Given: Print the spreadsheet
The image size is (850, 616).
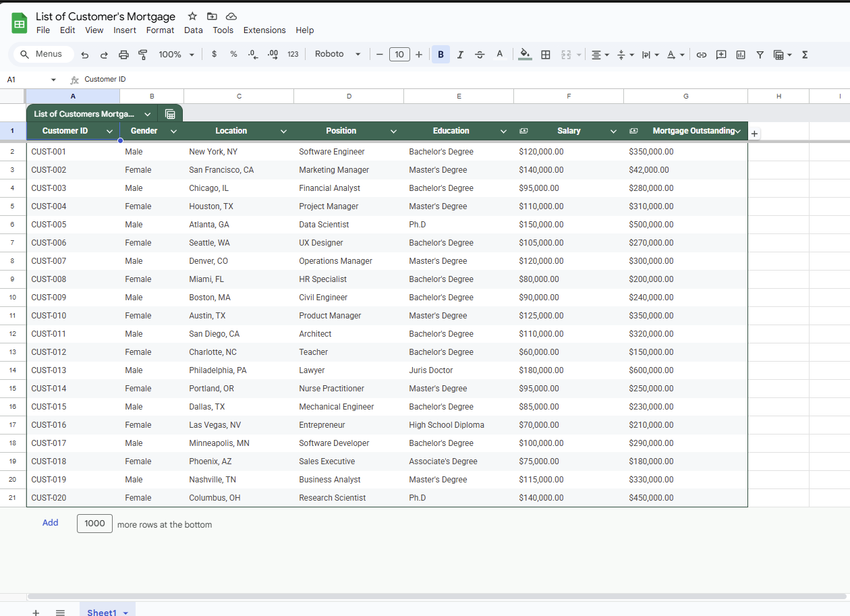Looking at the screenshot, I should (x=123, y=55).
